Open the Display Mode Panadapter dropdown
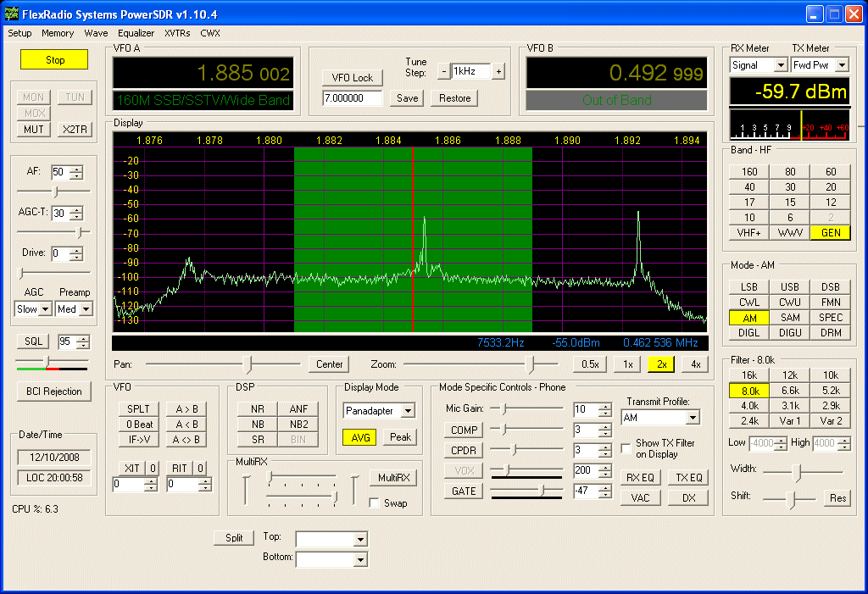The width and height of the screenshot is (868, 594). coord(408,411)
